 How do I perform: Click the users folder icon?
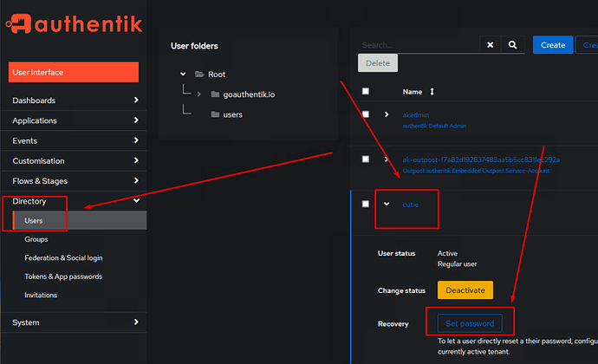coord(215,114)
